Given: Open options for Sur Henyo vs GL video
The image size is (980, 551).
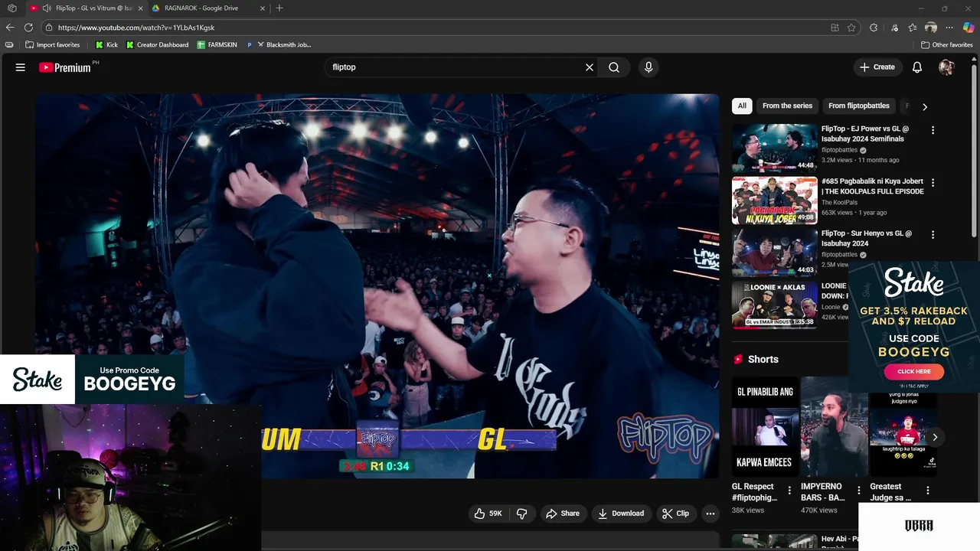Looking at the screenshot, I should coord(933,234).
